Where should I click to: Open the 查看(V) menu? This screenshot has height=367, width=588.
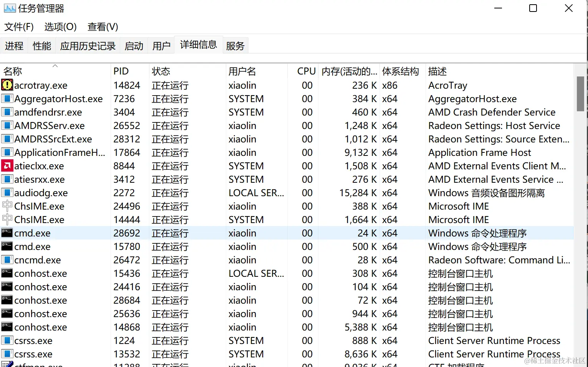coord(103,27)
